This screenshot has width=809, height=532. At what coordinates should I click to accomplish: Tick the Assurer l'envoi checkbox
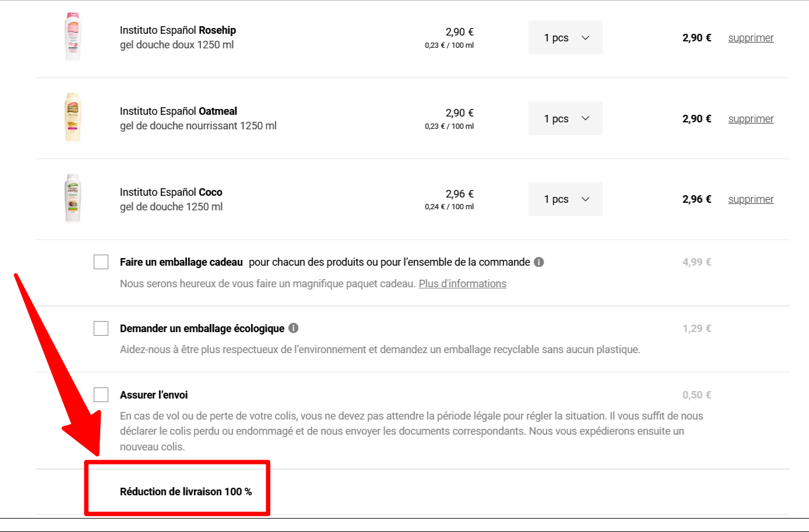tap(101, 395)
